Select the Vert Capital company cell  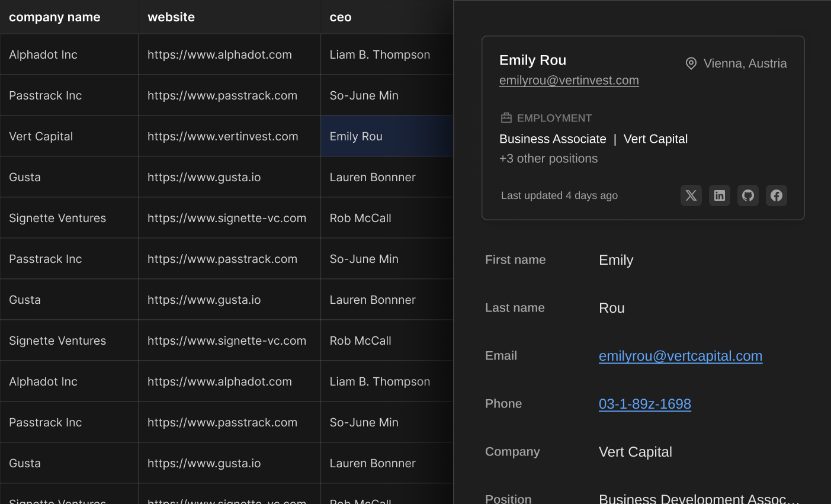[41, 136]
